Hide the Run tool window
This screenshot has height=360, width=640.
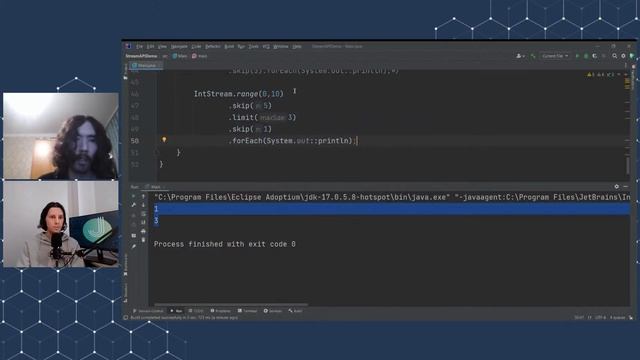[625, 187]
